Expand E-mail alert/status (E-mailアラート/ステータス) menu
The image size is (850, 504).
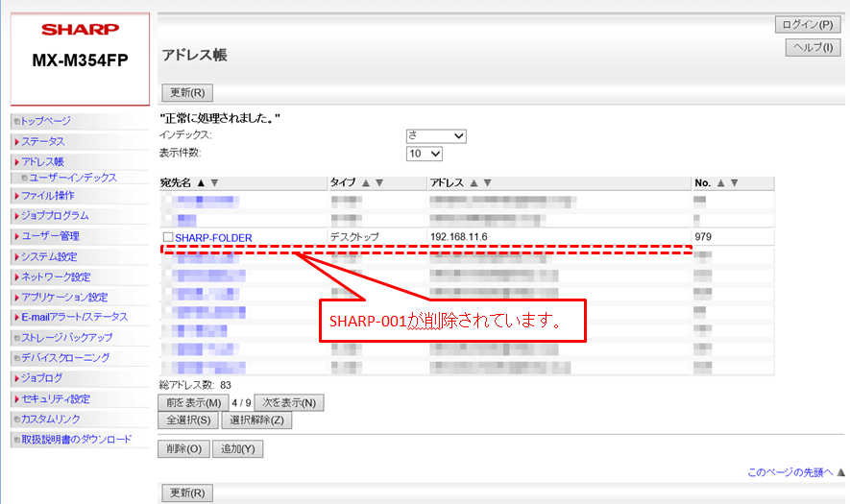tap(74, 317)
